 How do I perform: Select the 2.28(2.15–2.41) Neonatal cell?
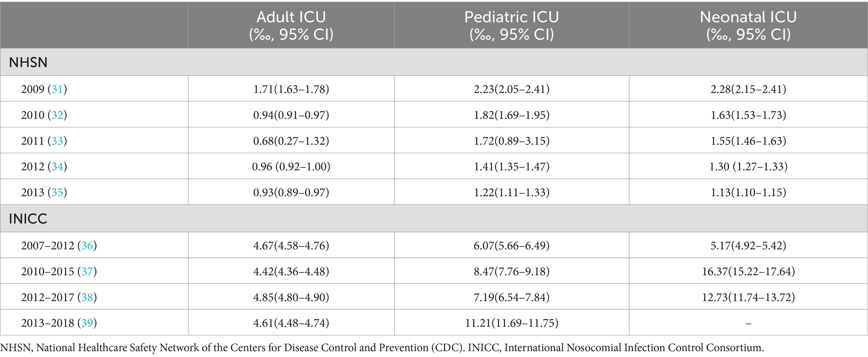748,89
